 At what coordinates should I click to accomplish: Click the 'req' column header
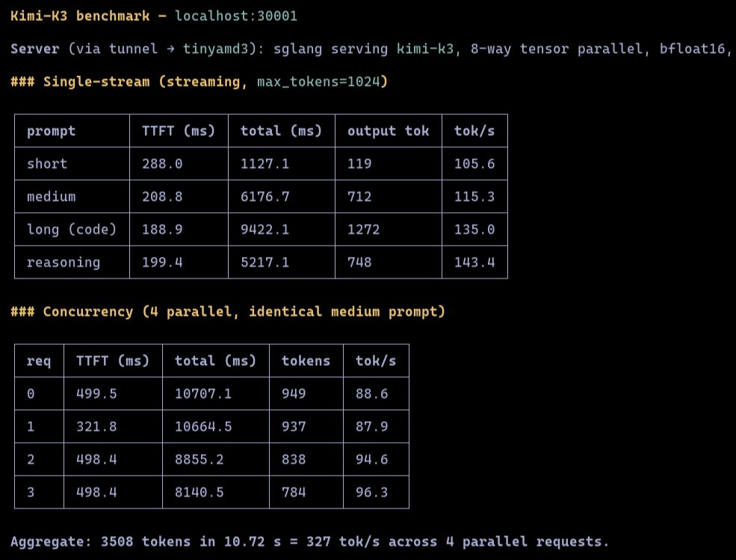click(39, 361)
